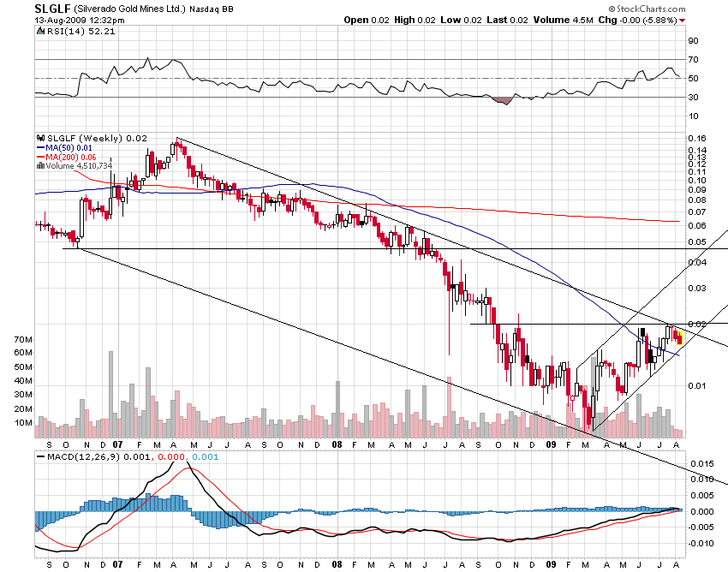Click the blue line marker for MA(50)
Screen dimensions: 728x572
pos(39,147)
